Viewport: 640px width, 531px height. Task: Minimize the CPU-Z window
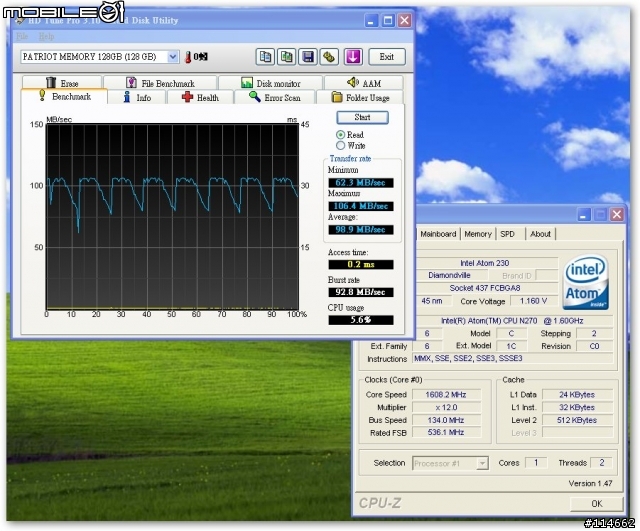584,214
